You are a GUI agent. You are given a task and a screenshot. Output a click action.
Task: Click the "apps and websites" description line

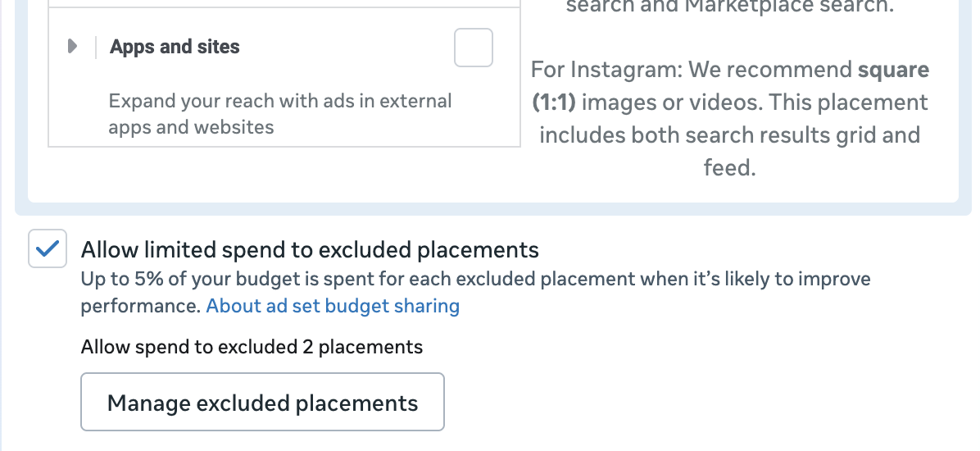(x=191, y=127)
